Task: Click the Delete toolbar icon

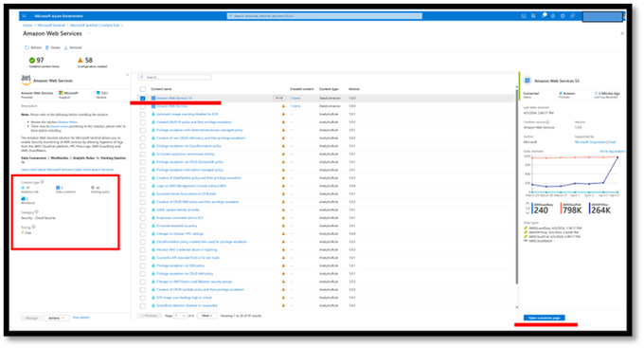Action: pyautogui.click(x=46, y=47)
